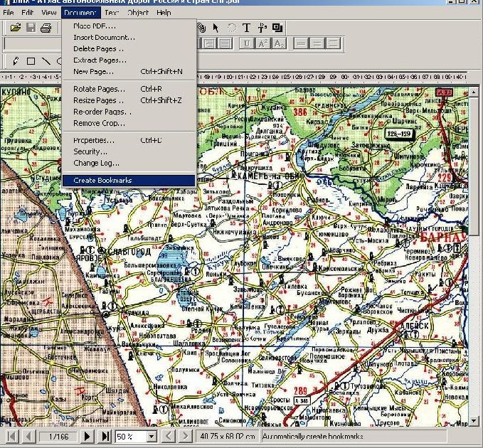
Task: Click the Save floppy disk icon
Action: tap(31, 28)
